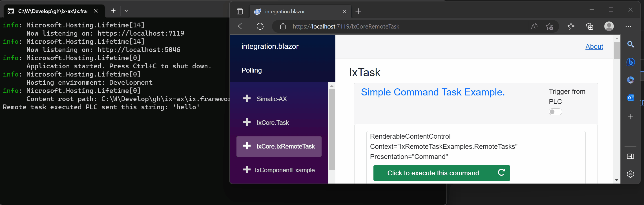Open Outlook sidebar icon
The height and width of the screenshot is (205, 644).
pos(631,98)
